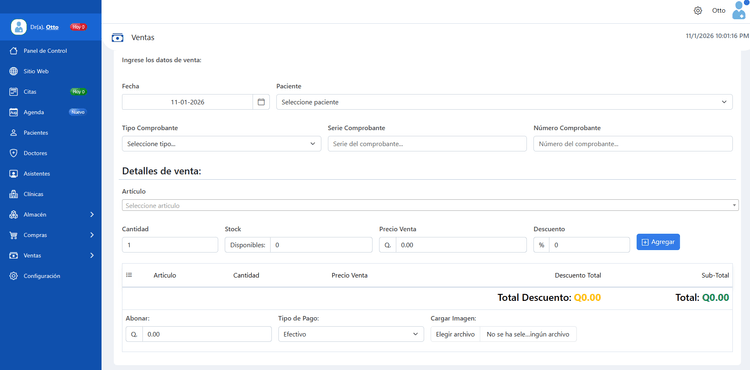This screenshot has width=750, height=370.
Task: Open the Seleccione articulo dropdown
Action: tap(430, 206)
